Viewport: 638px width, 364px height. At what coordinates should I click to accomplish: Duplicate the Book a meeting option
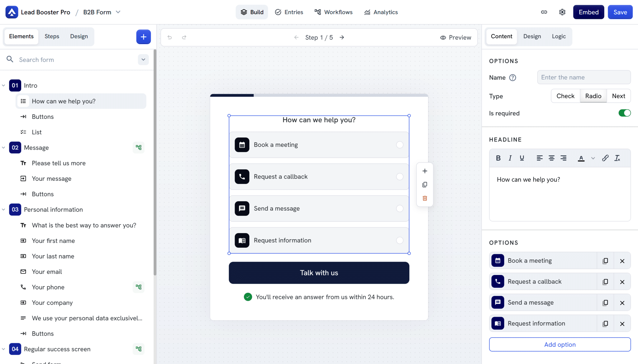[605, 261]
